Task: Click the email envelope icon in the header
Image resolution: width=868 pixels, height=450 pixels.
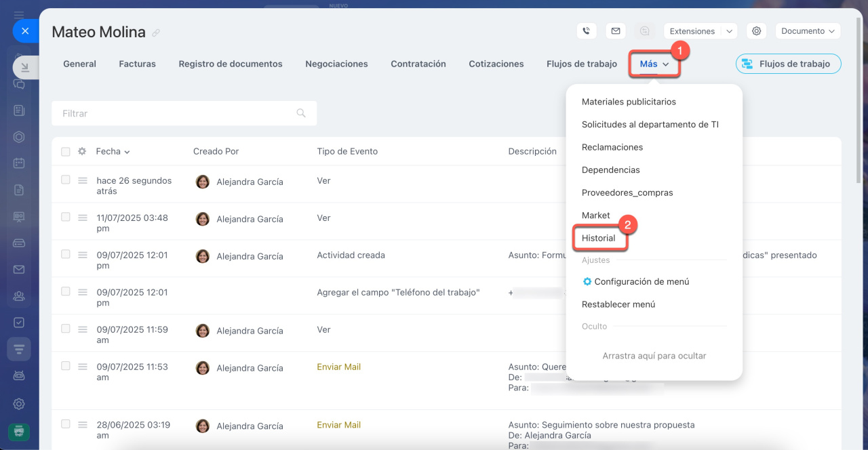Action: (x=615, y=31)
